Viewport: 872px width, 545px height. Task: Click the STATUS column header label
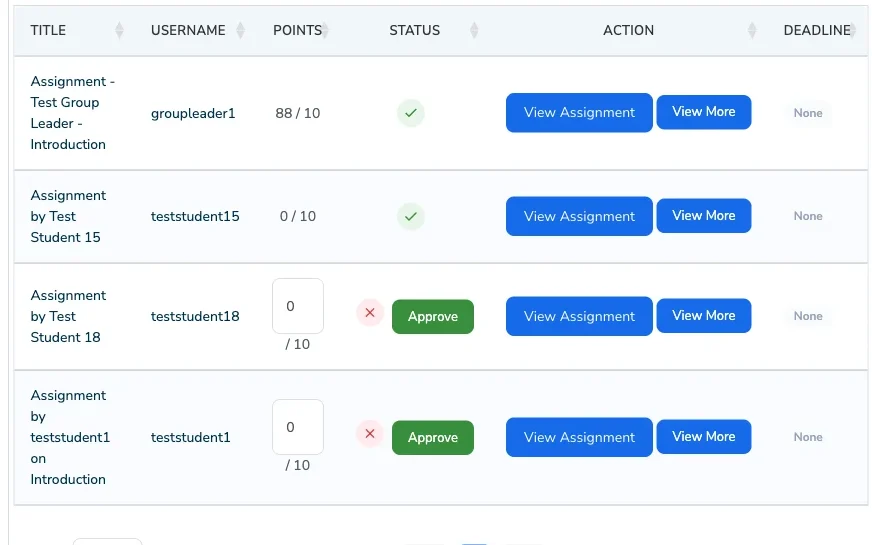point(414,30)
